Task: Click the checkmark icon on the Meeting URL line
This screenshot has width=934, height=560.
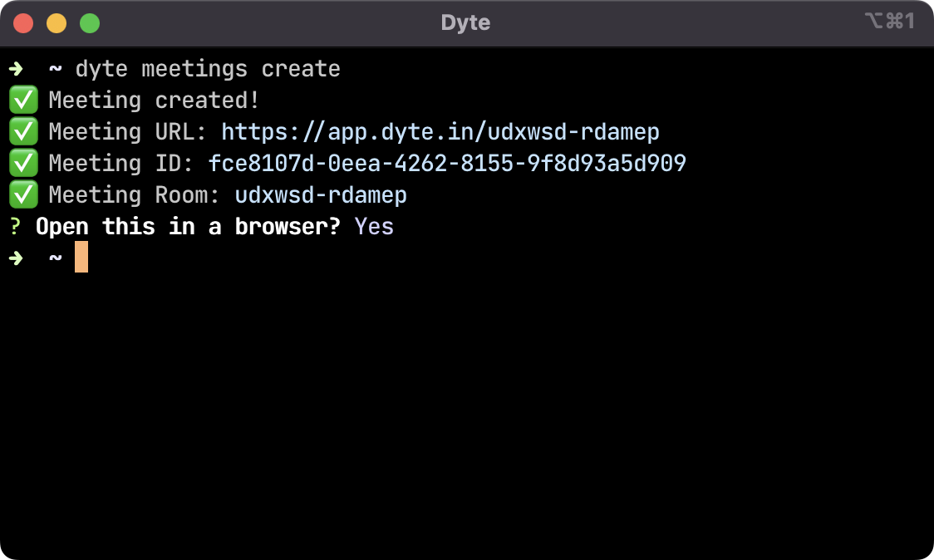Action: click(x=22, y=131)
